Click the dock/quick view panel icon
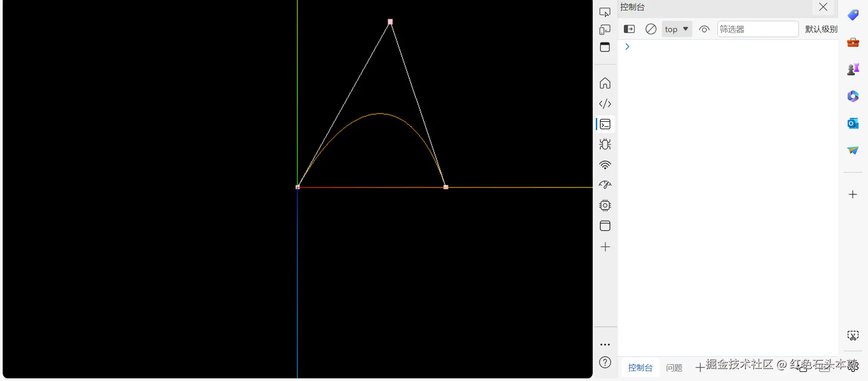The height and width of the screenshot is (381, 868). (605, 47)
